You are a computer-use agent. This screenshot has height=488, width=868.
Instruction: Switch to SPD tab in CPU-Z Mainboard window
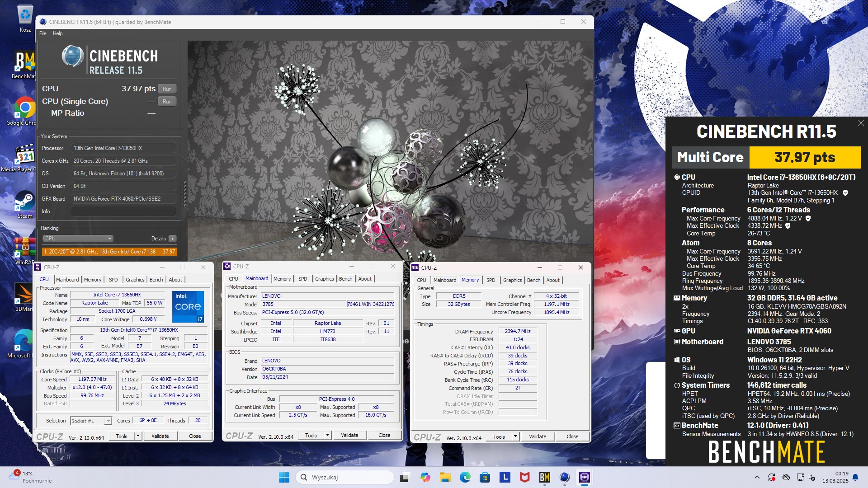click(x=303, y=279)
